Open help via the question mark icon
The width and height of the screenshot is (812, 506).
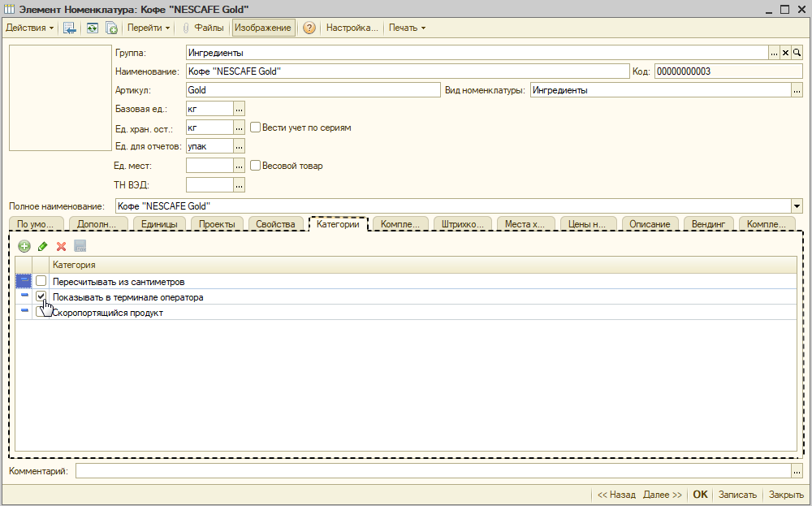[x=309, y=28]
